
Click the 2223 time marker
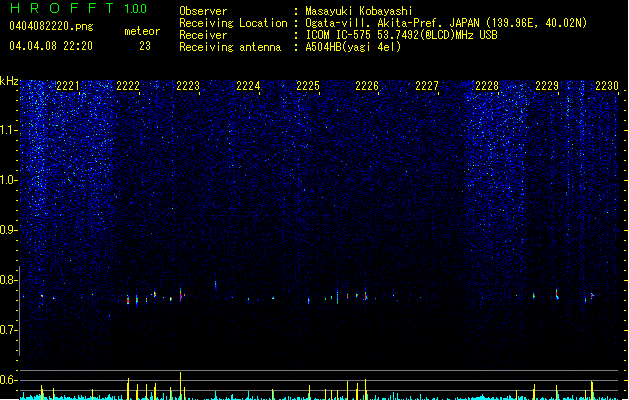188,86
